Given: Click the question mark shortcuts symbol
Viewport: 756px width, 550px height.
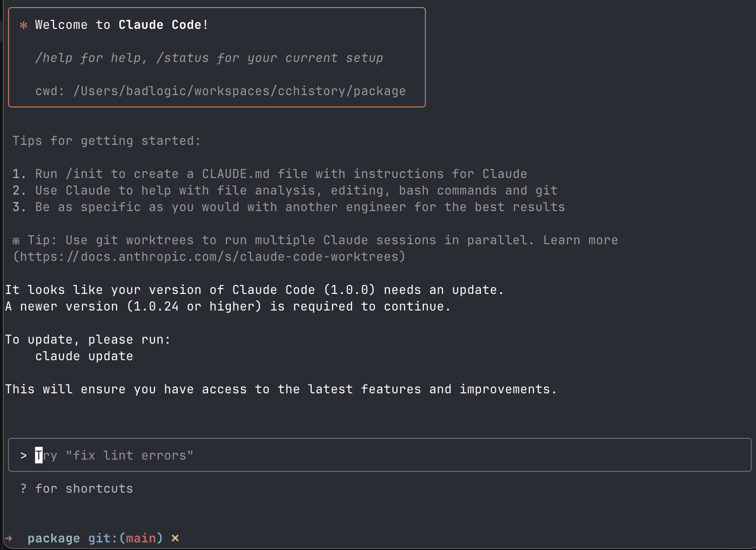Looking at the screenshot, I should [x=24, y=488].
